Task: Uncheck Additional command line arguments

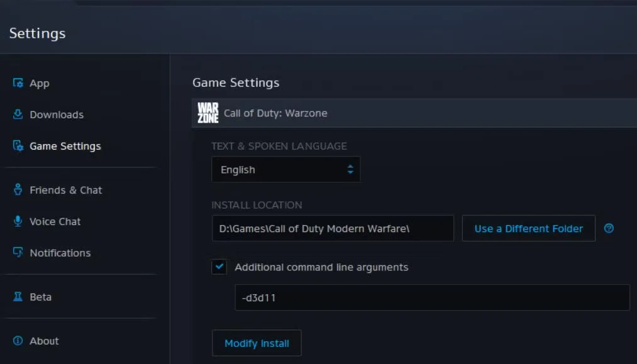Action: 219,267
